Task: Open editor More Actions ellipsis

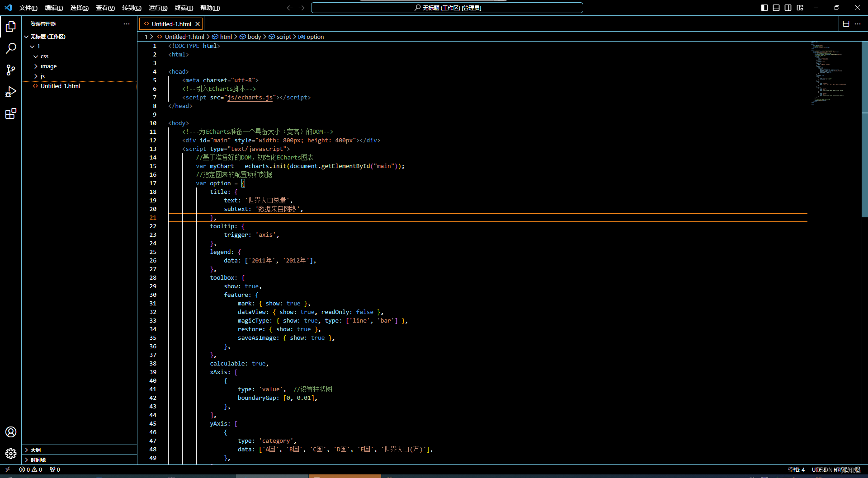Action: (x=858, y=24)
